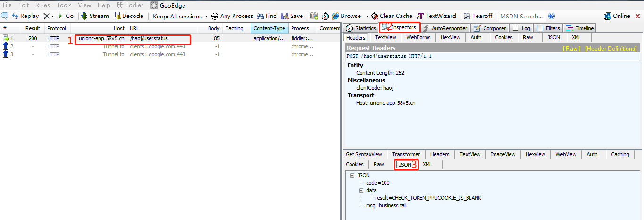The image size is (644, 220).
Task: Open the Remove (X) dropdown arrow
Action: click(52, 16)
